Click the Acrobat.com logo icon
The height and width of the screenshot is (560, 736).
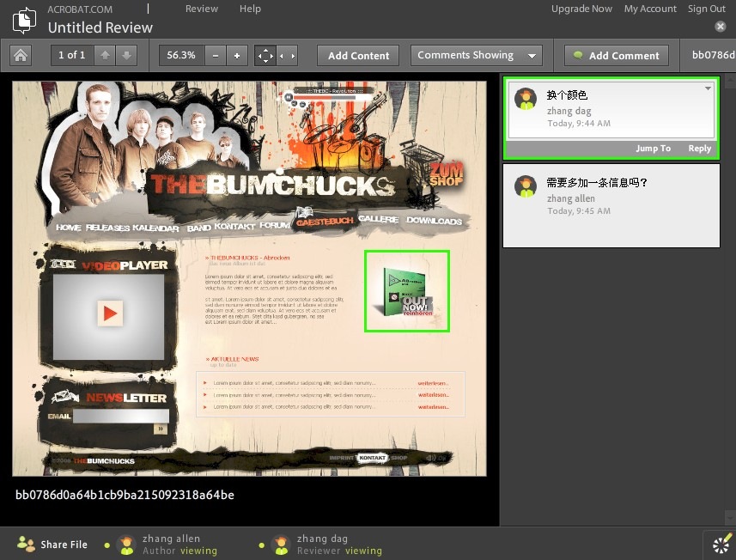24,20
